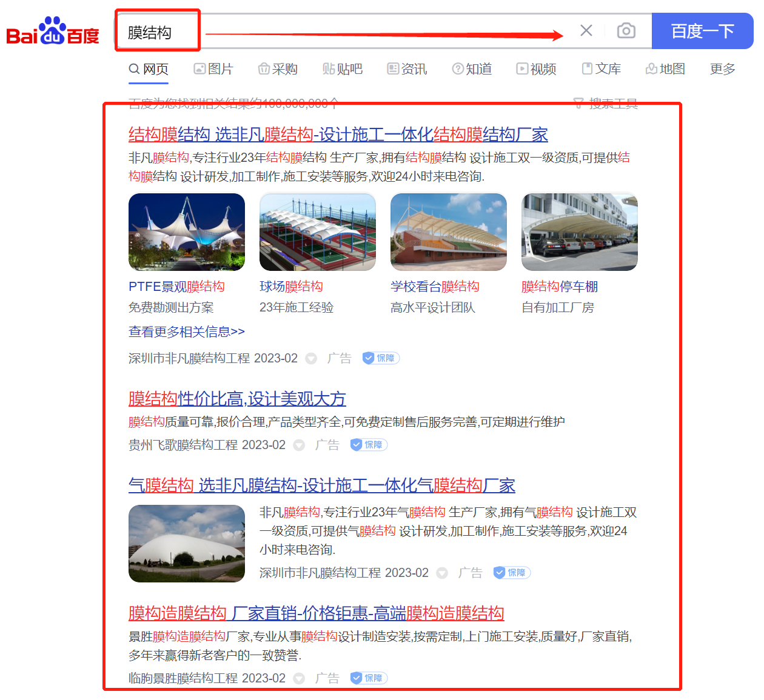Click the 百度一下 search button

[x=702, y=31]
